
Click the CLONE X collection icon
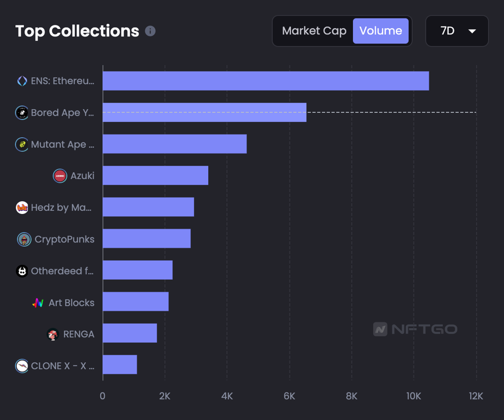tap(22, 366)
